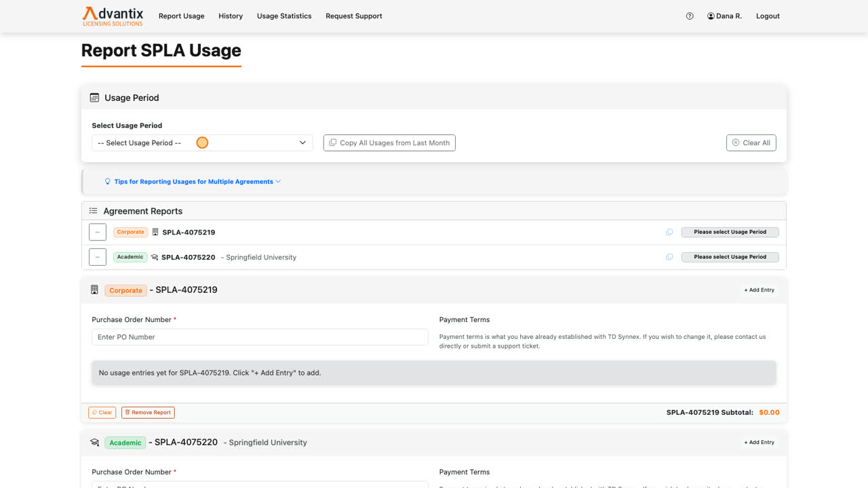Click Springfield University text in section header

pos(268,443)
